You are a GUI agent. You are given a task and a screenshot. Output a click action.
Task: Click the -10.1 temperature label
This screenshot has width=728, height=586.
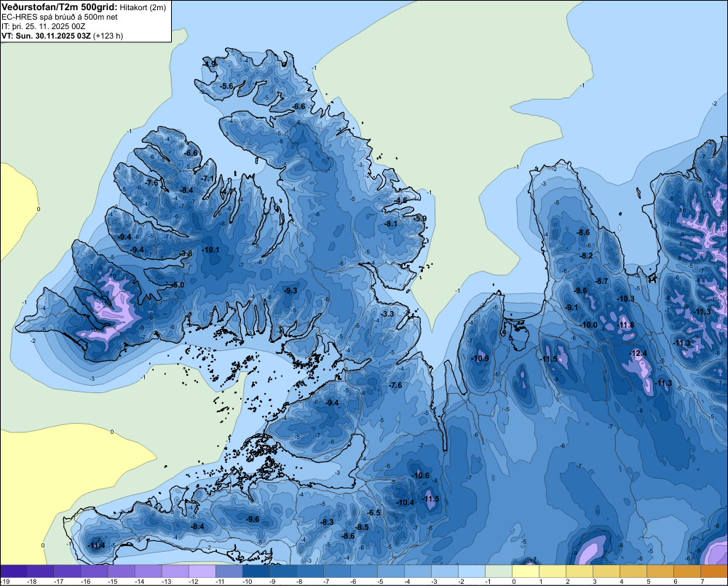coord(211,250)
